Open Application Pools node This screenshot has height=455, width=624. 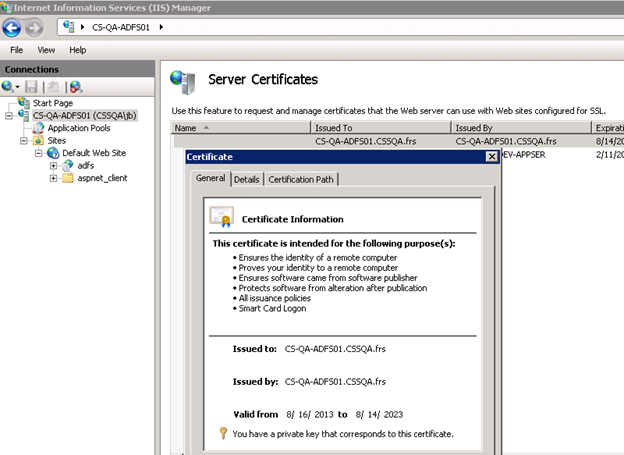78,128
